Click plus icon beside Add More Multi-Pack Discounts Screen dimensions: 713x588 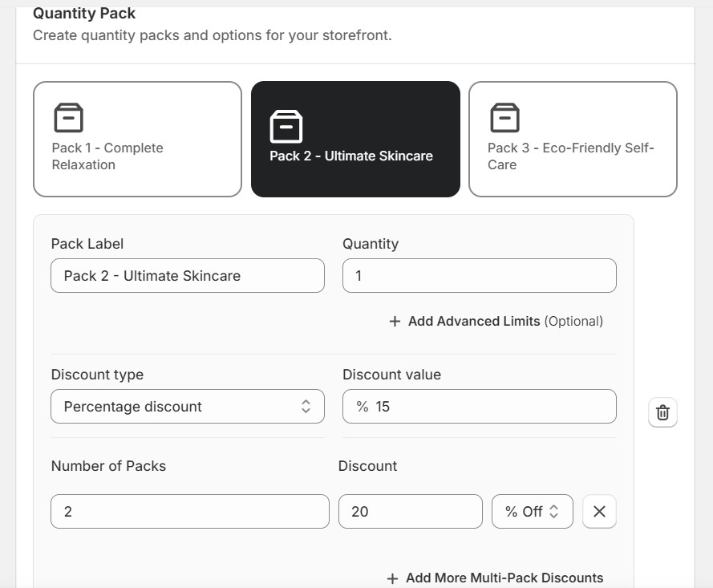392,578
